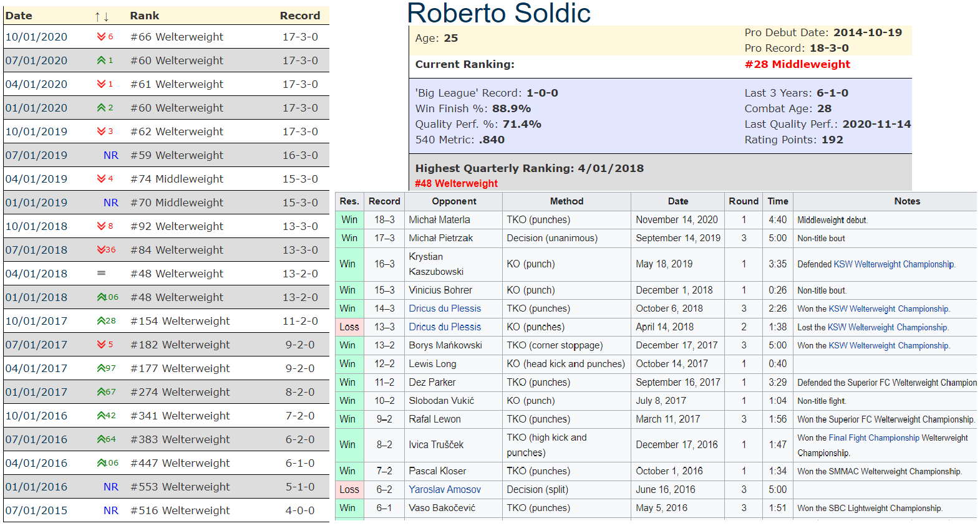Click the #553 Welterweight rank cell
Image resolution: width=980 pixels, height=526 pixels.
(x=180, y=487)
